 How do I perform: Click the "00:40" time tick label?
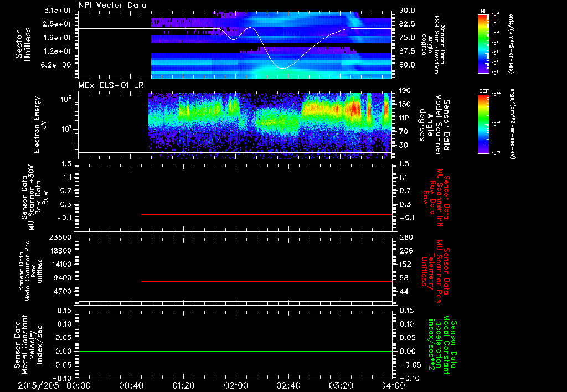[131, 385]
